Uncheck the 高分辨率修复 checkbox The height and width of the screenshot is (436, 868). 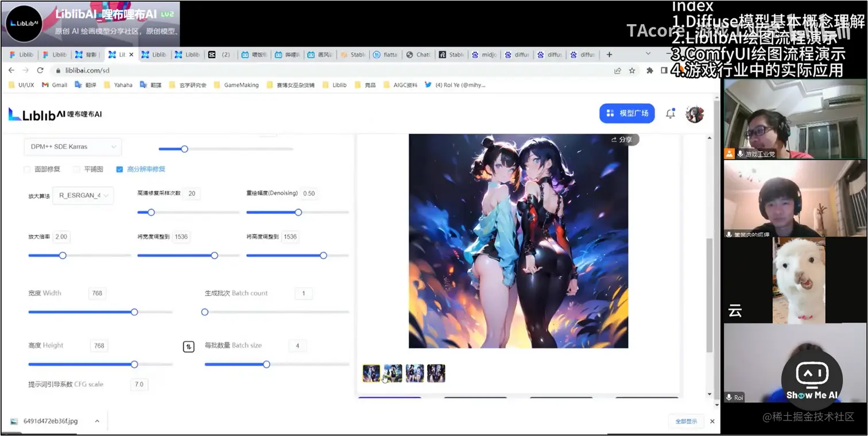click(x=119, y=169)
